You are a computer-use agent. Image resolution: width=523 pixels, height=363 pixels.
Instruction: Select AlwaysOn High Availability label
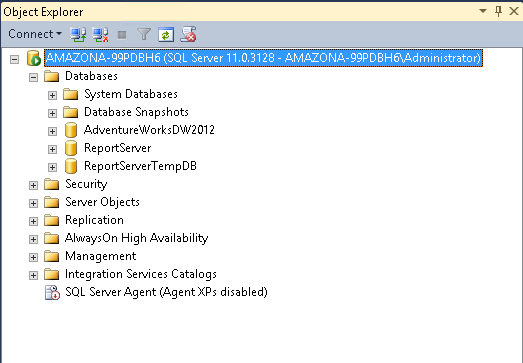[137, 238]
